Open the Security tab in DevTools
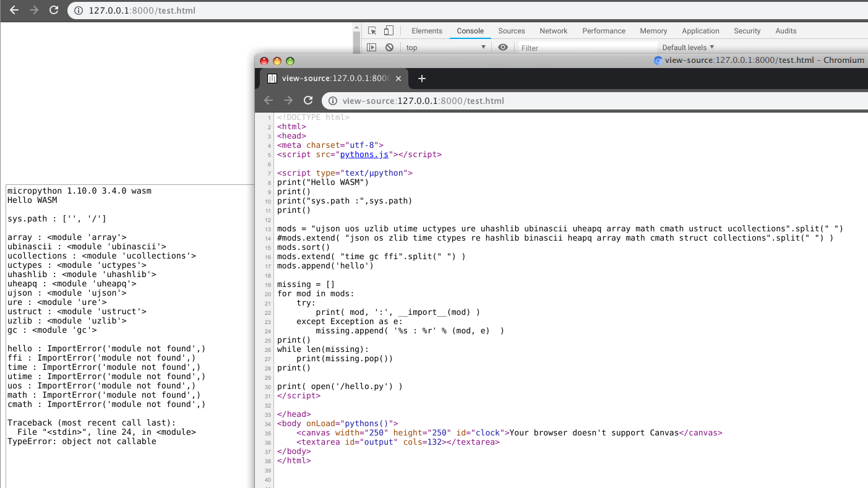Screen dimensions: 868x488 click(x=747, y=31)
